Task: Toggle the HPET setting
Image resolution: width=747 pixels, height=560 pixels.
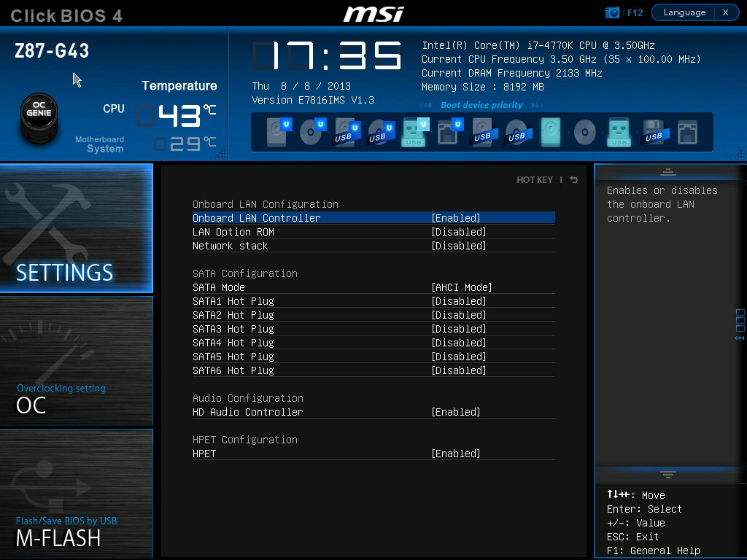Action: [x=373, y=454]
